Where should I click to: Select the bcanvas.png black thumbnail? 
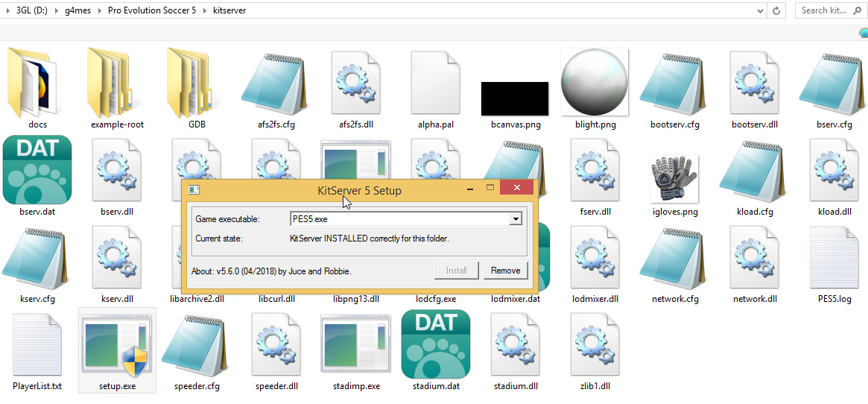coord(515,98)
